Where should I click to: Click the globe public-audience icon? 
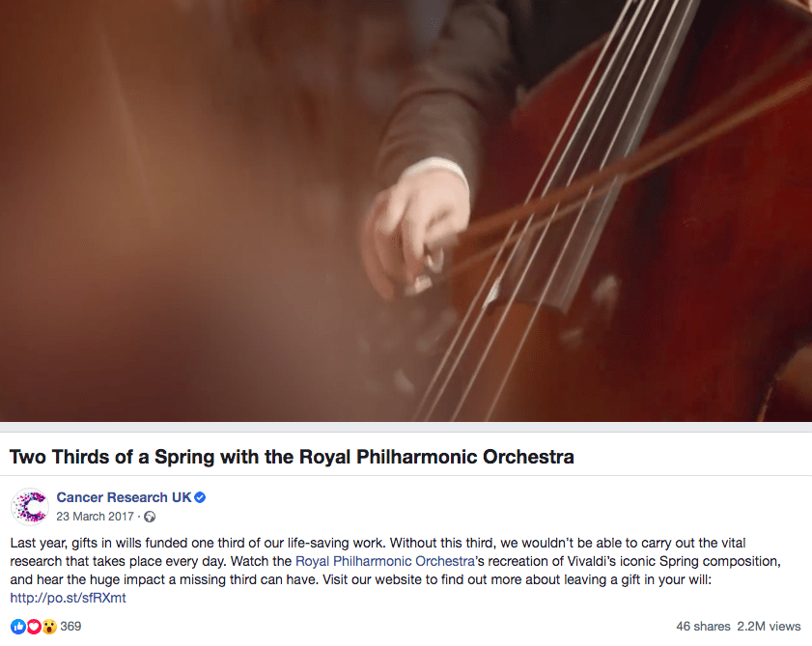[x=150, y=517]
